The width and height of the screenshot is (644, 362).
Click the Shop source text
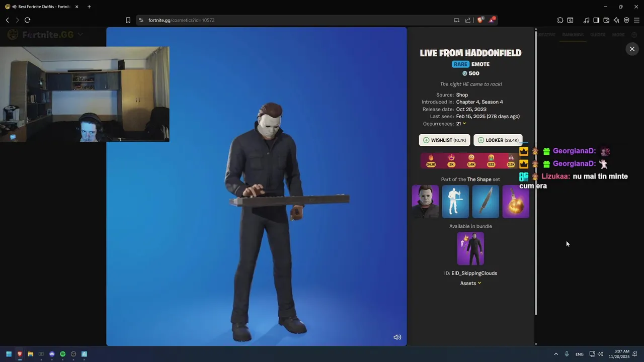click(x=462, y=95)
